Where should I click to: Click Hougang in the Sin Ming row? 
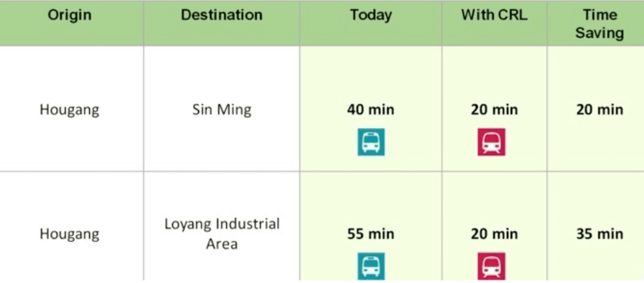[70, 109]
